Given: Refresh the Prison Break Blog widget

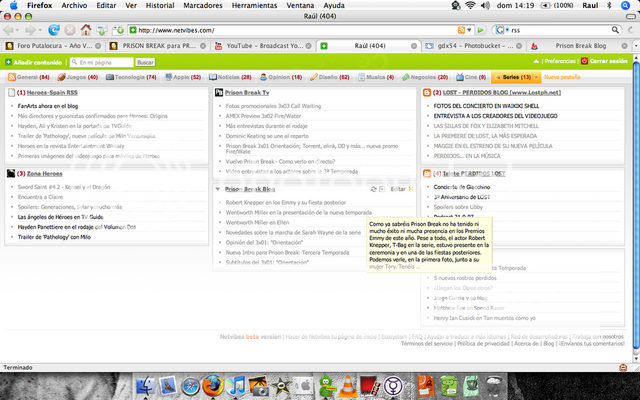Looking at the screenshot, I should [x=373, y=188].
